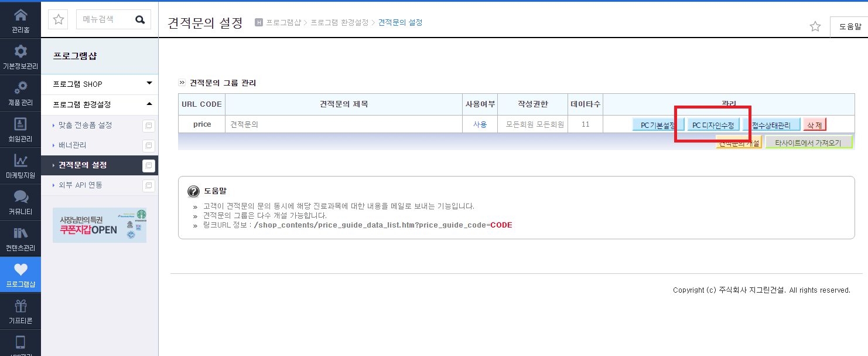868x356 pixels.
Task: Click the 쿠폰지갑 OPEN banner
Action: [100, 225]
